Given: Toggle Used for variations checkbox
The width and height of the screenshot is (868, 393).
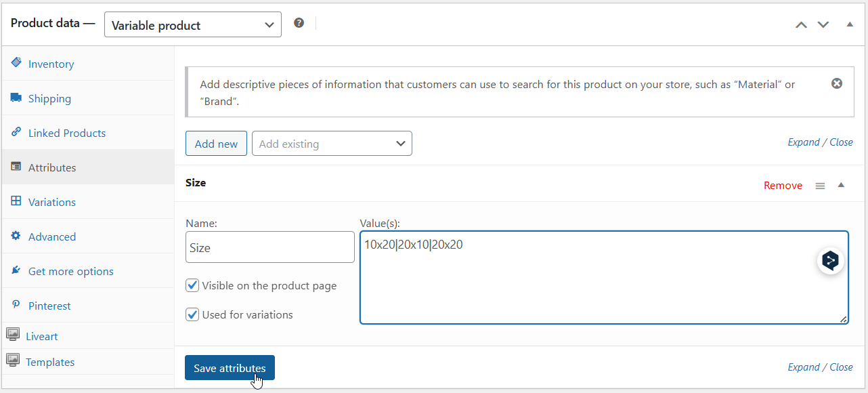Looking at the screenshot, I should point(193,314).
